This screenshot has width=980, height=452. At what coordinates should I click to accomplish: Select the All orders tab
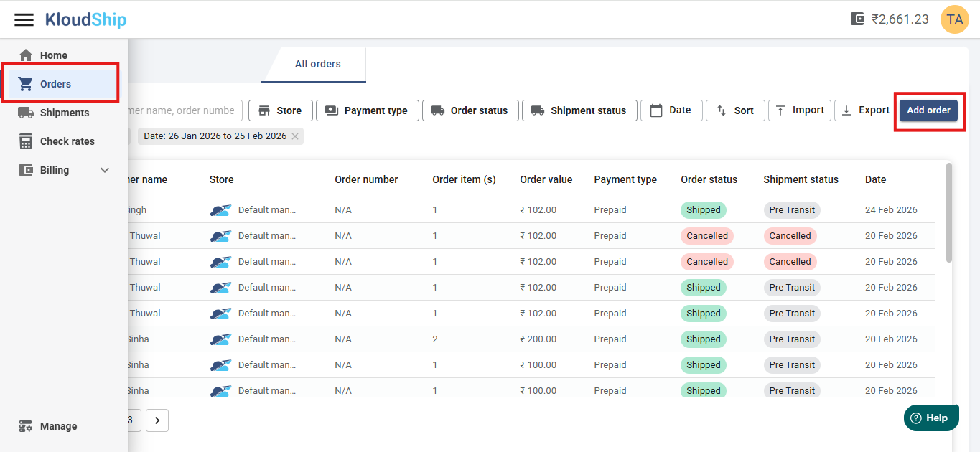pos(317,64)
